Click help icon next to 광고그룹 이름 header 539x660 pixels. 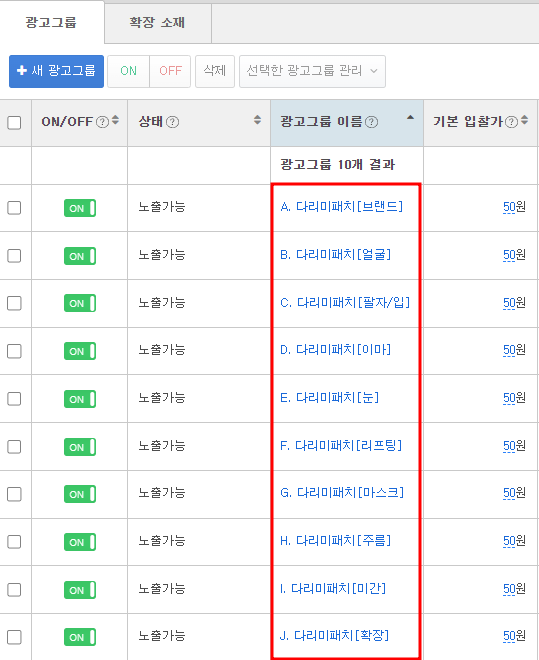coord(372,122)
